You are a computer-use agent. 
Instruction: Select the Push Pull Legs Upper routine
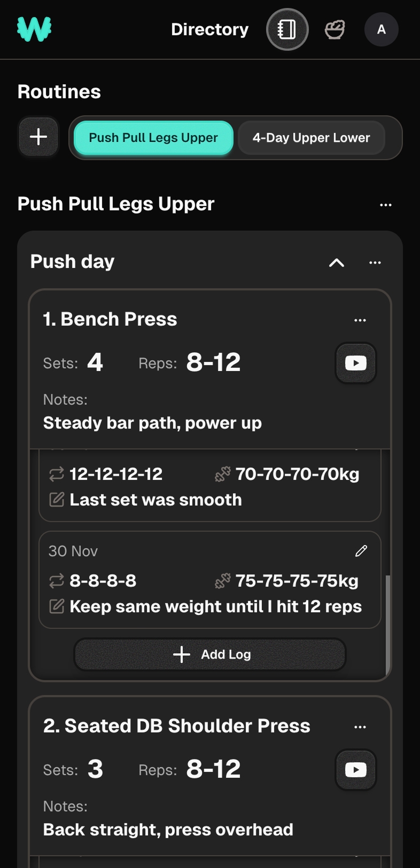point(153,137)
